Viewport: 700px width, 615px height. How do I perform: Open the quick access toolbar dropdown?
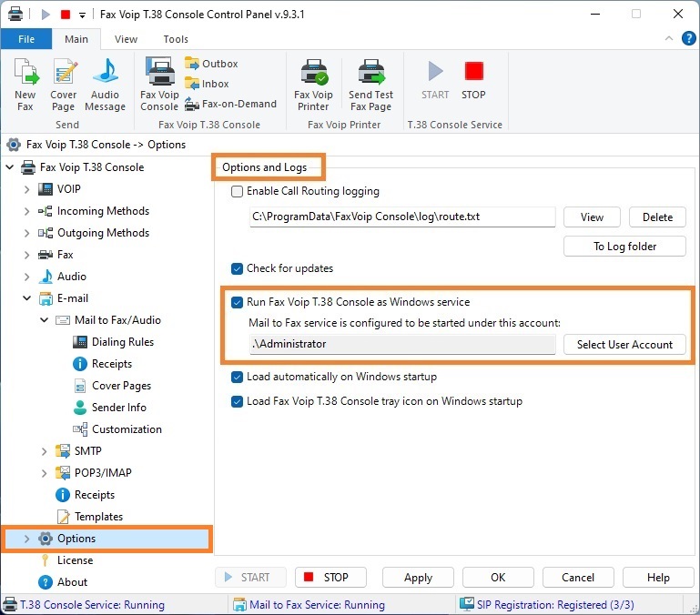coord(83,15)
